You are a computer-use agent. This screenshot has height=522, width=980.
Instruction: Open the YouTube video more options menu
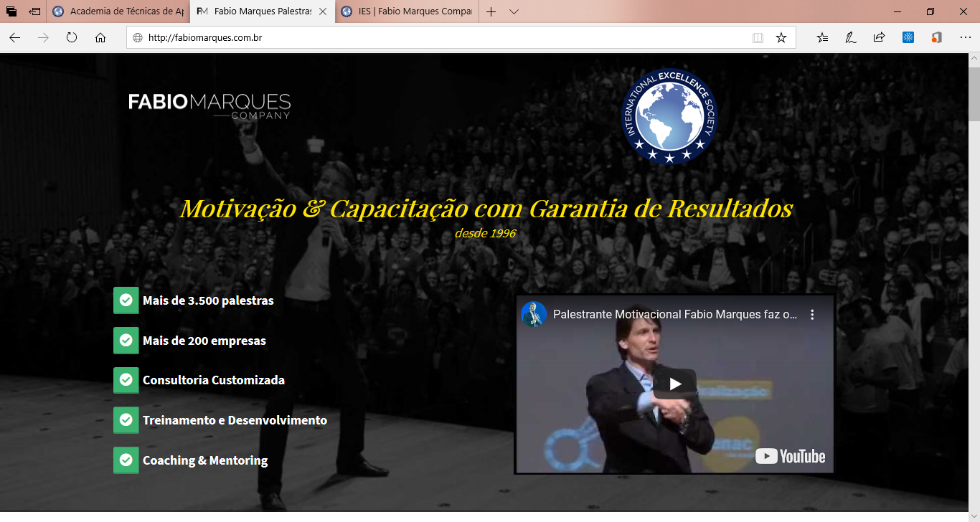click(x=813, y=315)
